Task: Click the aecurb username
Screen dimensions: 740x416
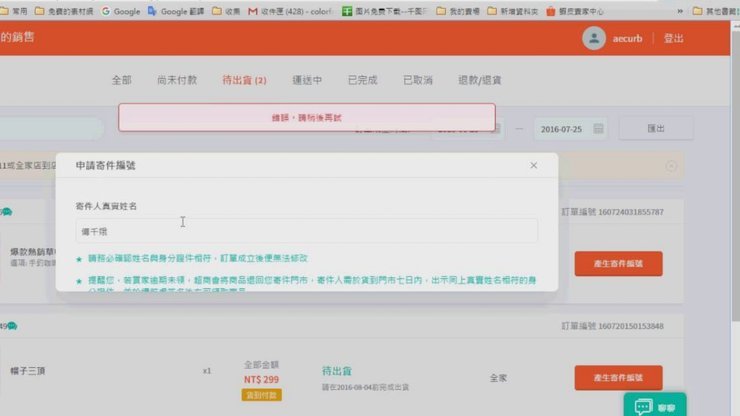Action: tap(627, 39)
